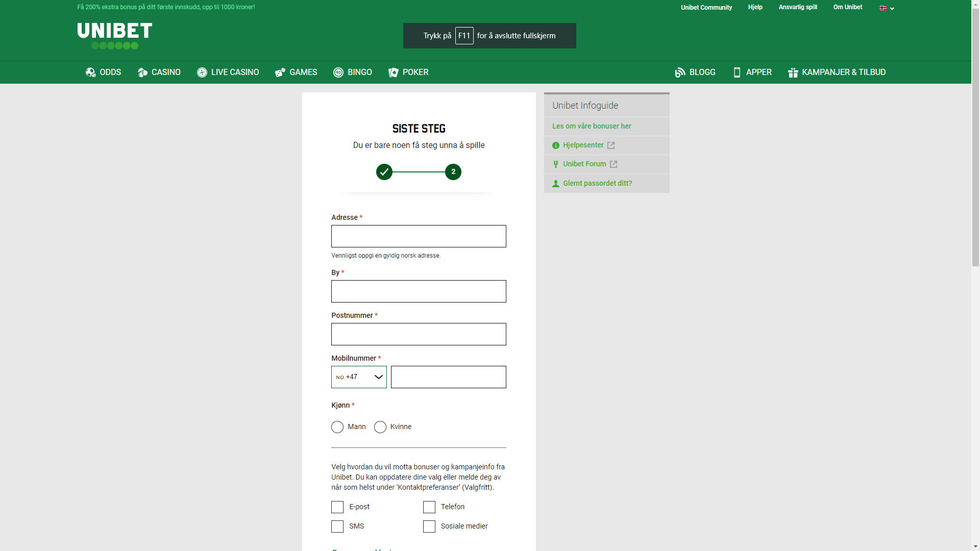This screenshot has width=980, height=551.
Task: Click the scrollbar down arrow
Action: 975,546
